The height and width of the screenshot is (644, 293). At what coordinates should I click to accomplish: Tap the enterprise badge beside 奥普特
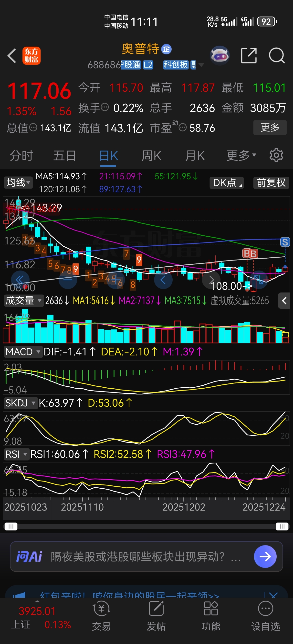pyautogui.click(x=166, y=49)
